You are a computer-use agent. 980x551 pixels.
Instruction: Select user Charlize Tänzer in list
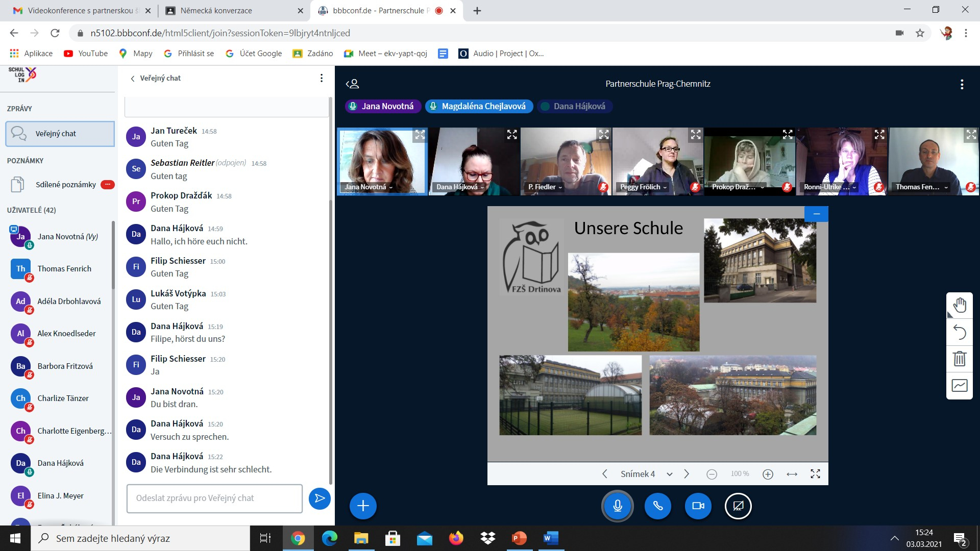(60, 399)
